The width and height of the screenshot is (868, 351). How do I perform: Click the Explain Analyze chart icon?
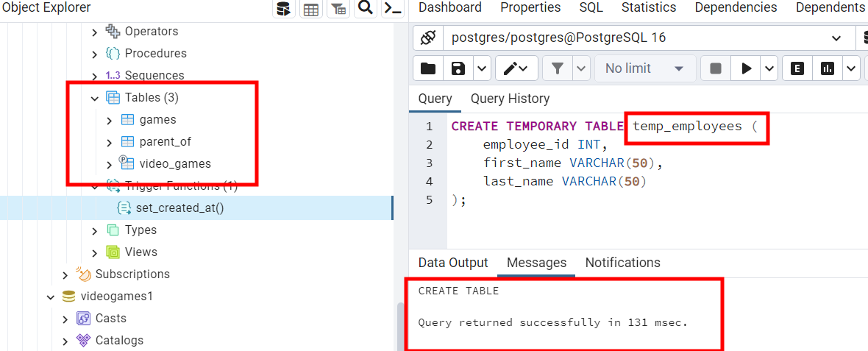[828, 68]
